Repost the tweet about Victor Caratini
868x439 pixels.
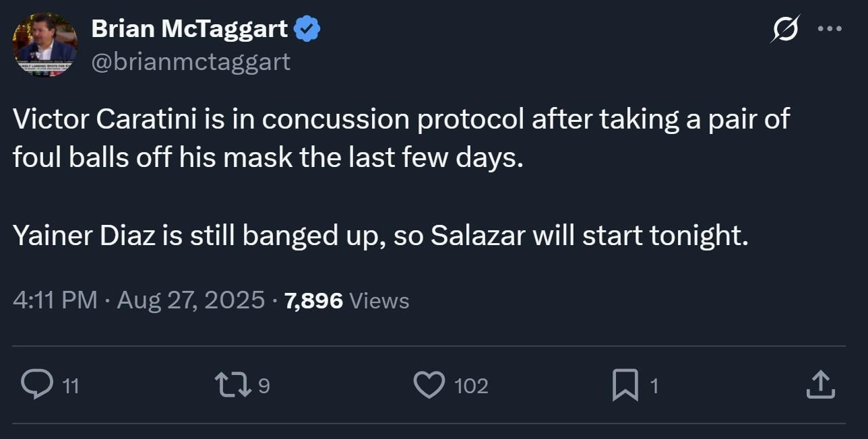(x=232, y=385)
